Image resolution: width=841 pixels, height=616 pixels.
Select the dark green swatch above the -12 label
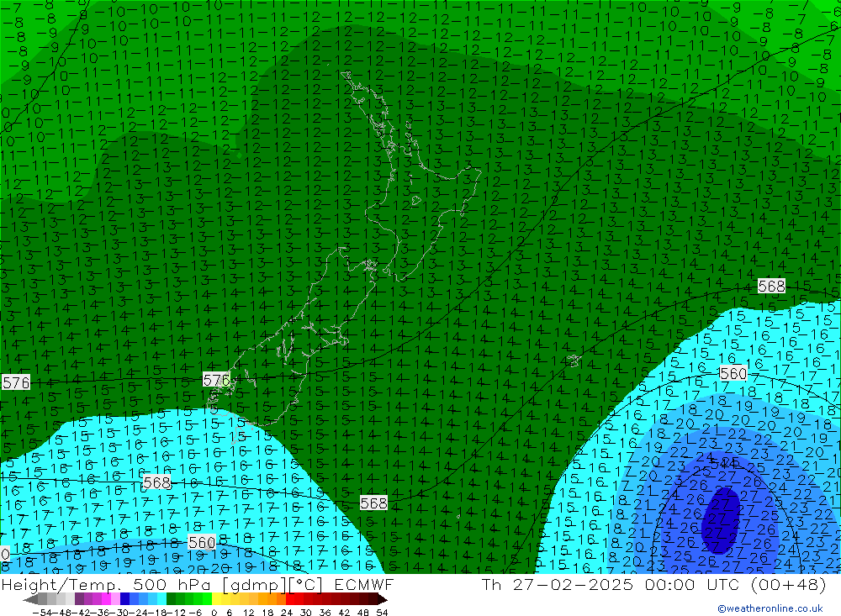click(171, 599)
